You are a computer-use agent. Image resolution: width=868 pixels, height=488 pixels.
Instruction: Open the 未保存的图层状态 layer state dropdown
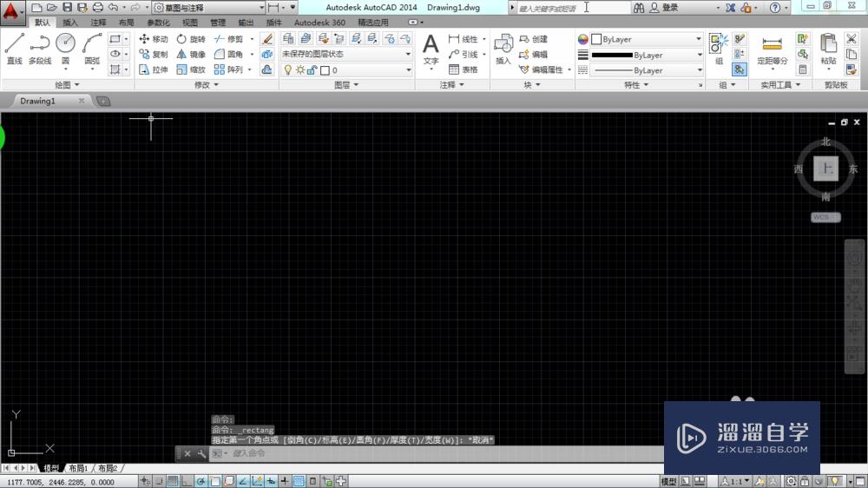coord(346,54)
